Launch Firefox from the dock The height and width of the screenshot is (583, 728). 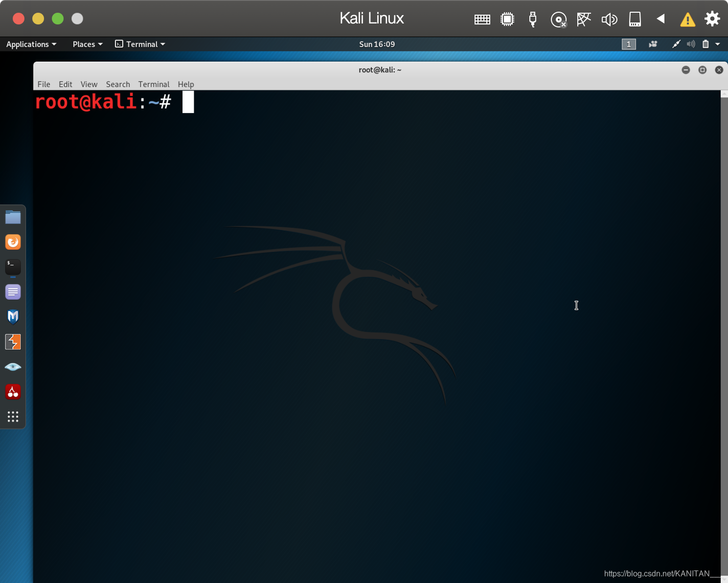pyautogui.click(x=13, y=242)
